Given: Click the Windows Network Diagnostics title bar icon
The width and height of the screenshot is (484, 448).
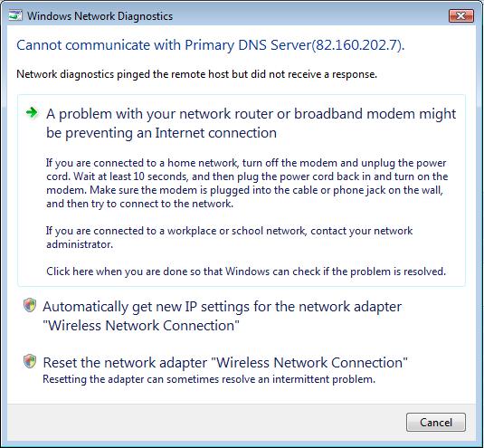Looking at the screenshot, I should coord(15,15).
